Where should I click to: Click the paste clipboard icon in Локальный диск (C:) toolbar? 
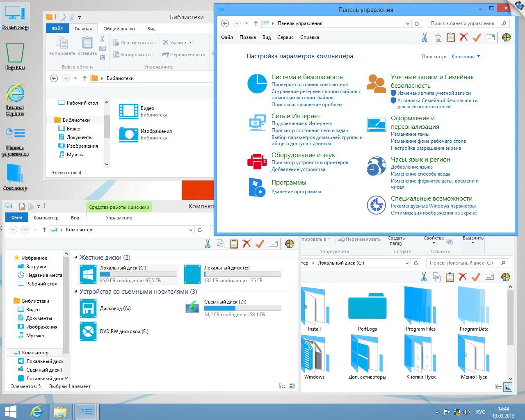pos(450,277)
